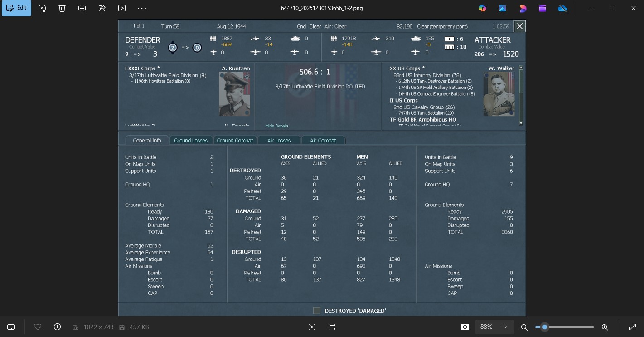Toggle the favorite heart for this image
Image resolution: width=644 pixels, height=337 pixels.
click(38, 327)
